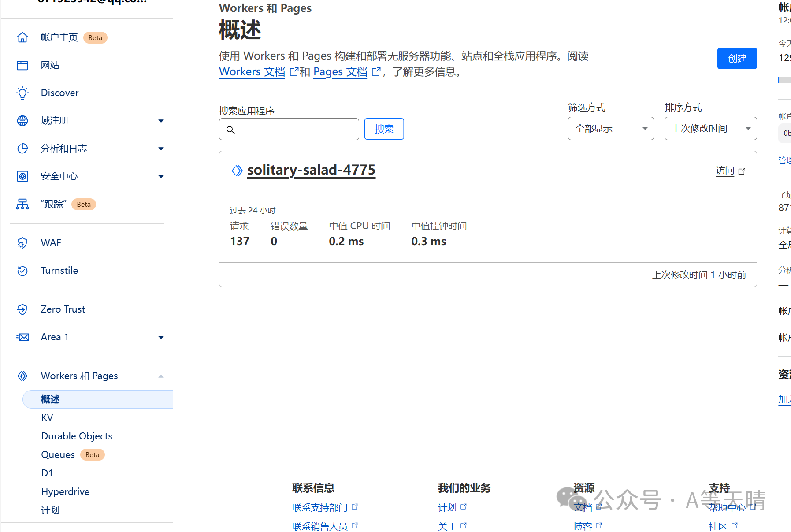Image resolution: width=791 pixels, height=532 pixels.
Task: Click the external link icon next to 访问
Action: [x=742, y=171]
